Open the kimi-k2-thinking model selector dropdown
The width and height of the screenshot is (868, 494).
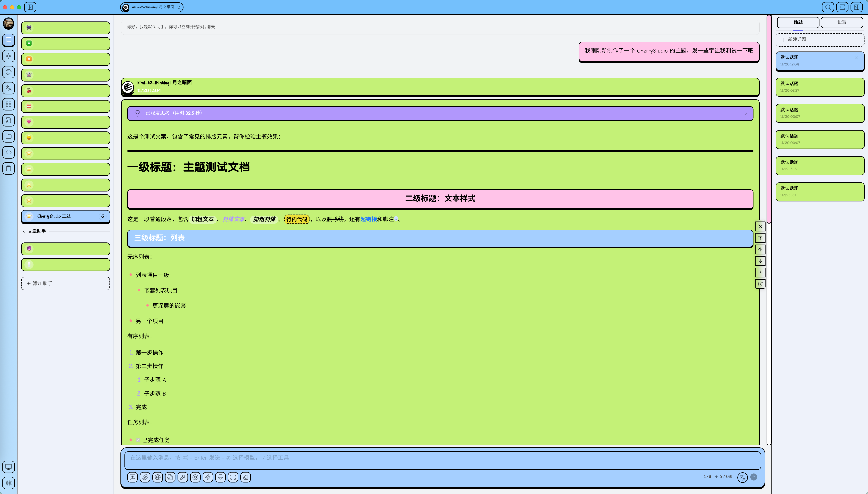[x=152, y=7]
